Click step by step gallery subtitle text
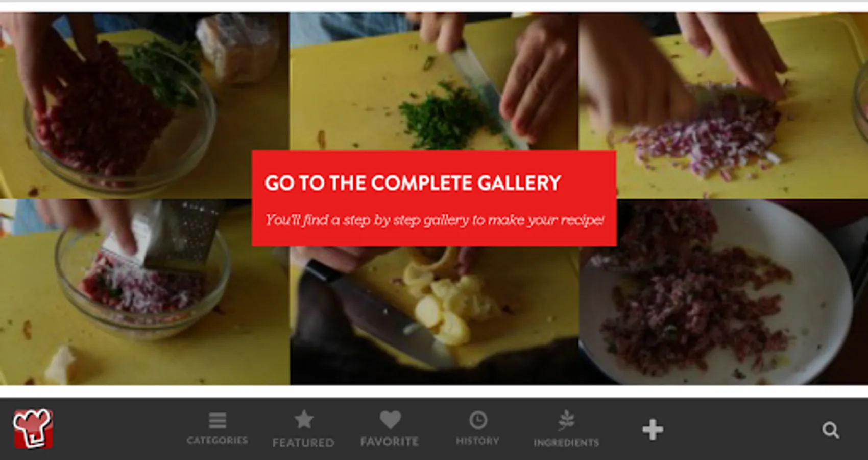The height and width of the screenshot is (460, 868). 434,220
